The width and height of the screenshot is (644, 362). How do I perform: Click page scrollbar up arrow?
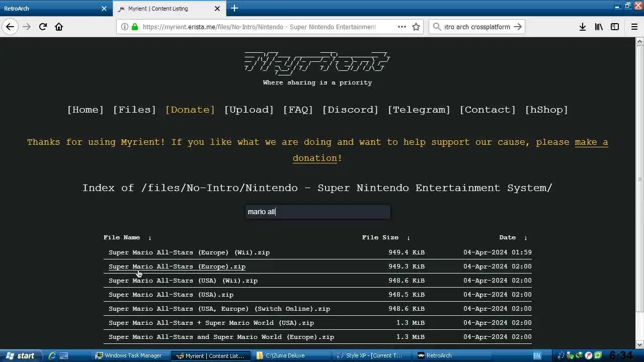640,41
